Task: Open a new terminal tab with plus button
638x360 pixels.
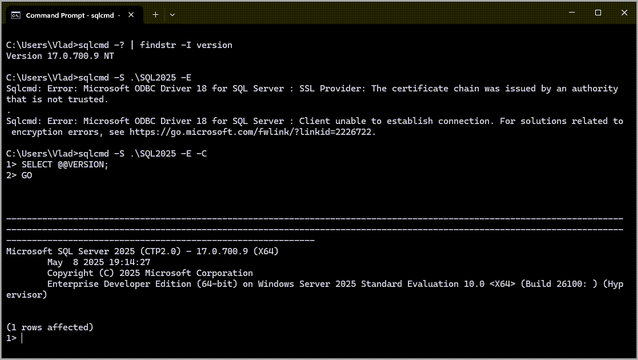Action: click(x=155, y=15)
